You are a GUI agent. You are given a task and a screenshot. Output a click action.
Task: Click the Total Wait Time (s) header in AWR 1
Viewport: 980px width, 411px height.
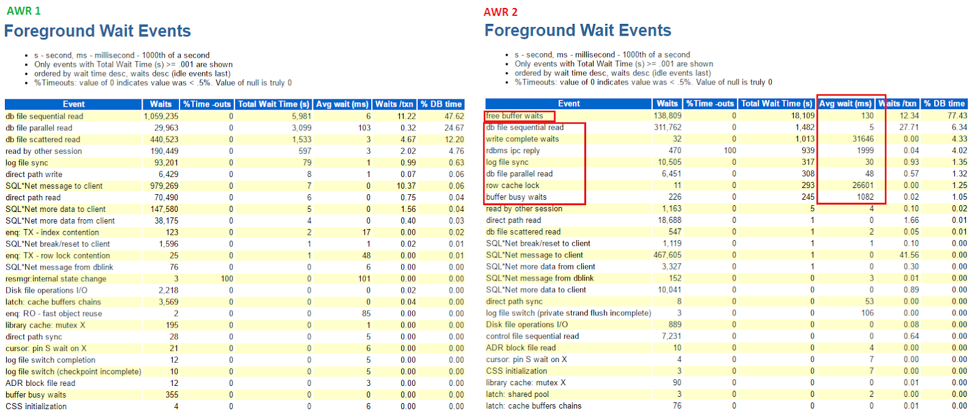click(x=274, y=104)
